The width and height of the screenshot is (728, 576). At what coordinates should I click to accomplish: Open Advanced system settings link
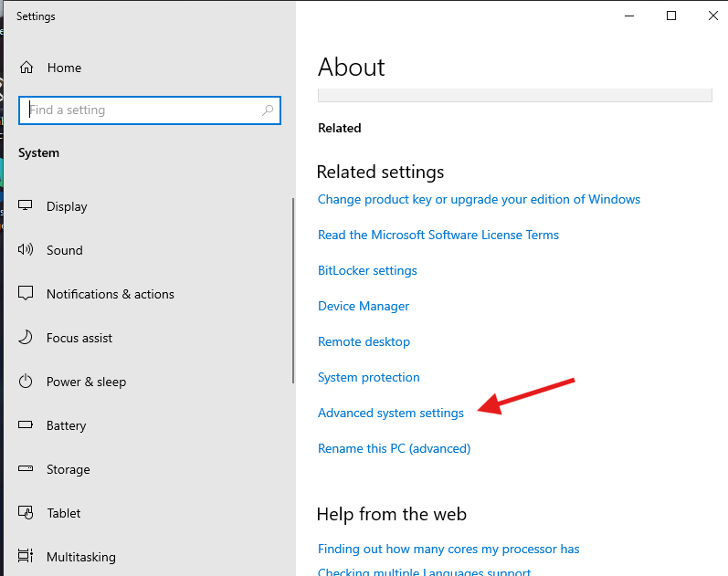coord(390,413)
